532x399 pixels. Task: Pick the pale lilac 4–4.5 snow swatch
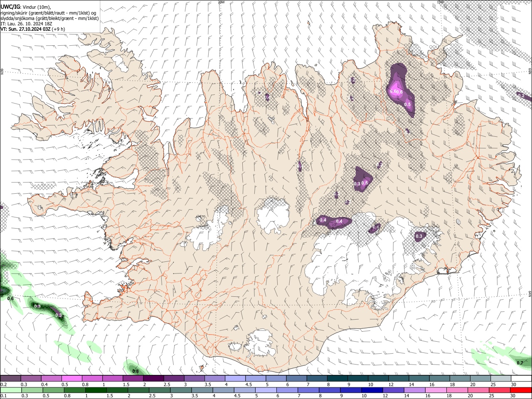tap(235, 379)
